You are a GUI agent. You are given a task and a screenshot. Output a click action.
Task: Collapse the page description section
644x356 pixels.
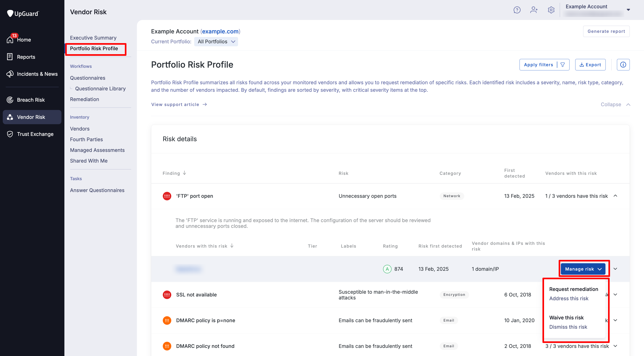click(615, 104)
